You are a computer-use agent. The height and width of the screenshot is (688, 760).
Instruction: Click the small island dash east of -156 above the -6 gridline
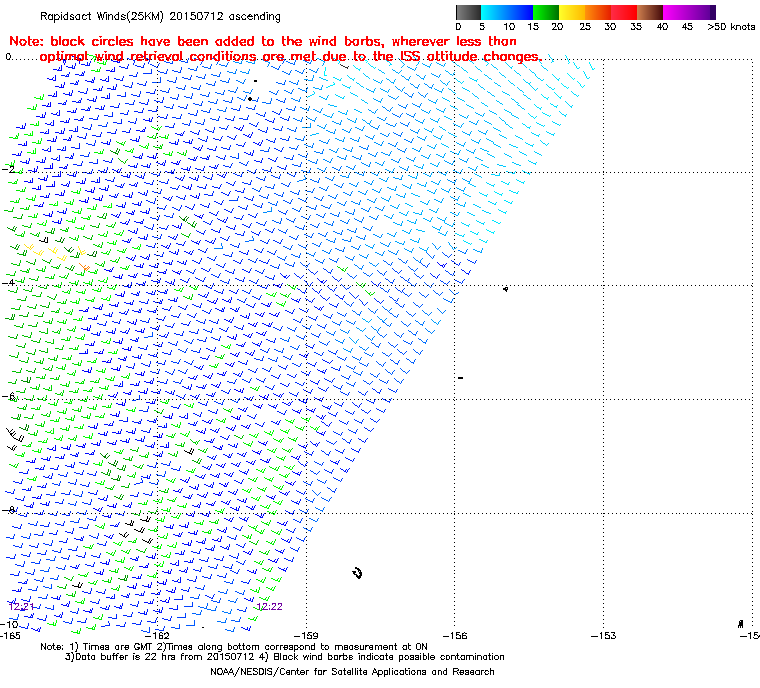pos(460,378)
